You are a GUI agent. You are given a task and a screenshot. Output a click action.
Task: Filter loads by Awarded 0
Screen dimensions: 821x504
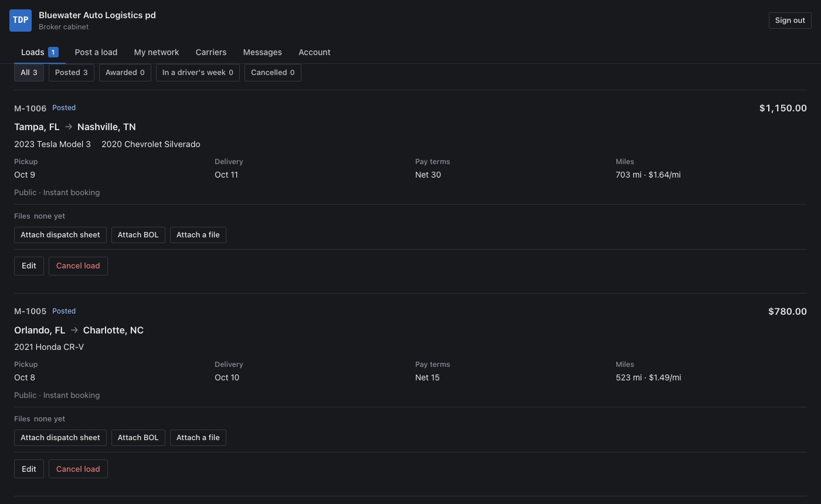coord(125,73)
